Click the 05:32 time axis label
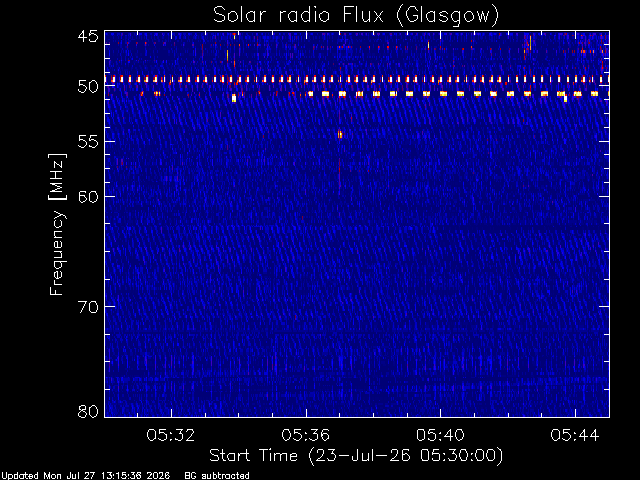This screenshot has width=640, height=480. point(171,435)
